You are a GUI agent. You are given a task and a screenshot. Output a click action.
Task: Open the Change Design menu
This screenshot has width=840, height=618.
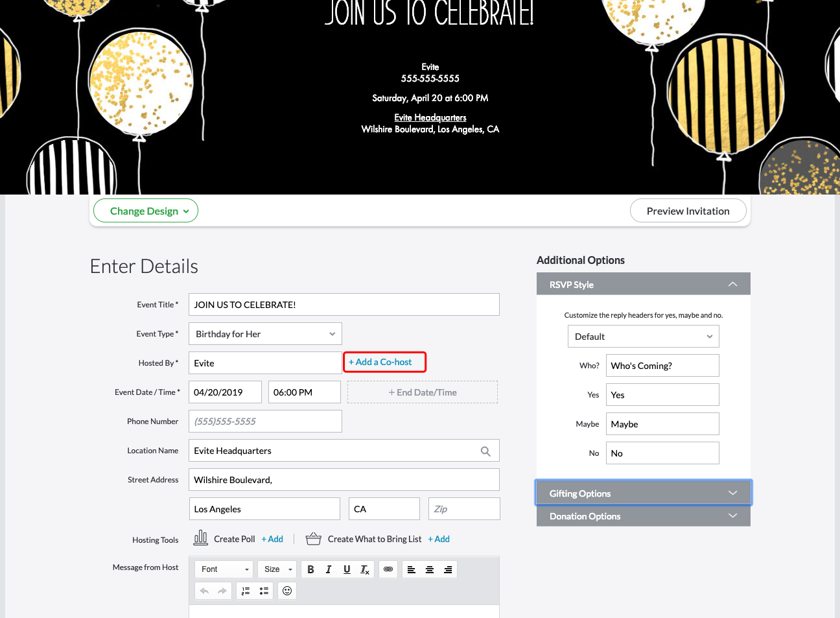146,211
